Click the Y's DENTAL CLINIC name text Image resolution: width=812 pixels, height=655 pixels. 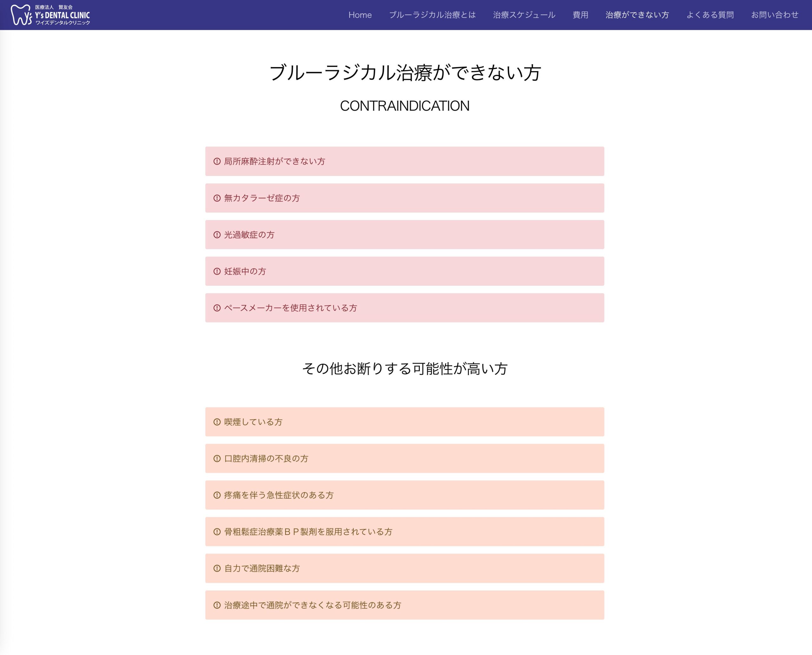[x=62, y=15]
